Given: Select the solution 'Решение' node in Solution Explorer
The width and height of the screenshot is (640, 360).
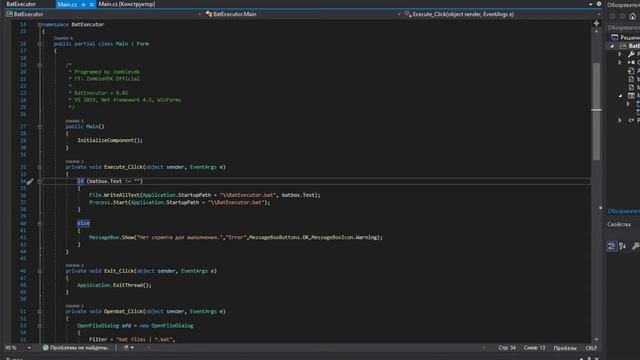Looking at the screenshot, I should click(x=625, y=38).
